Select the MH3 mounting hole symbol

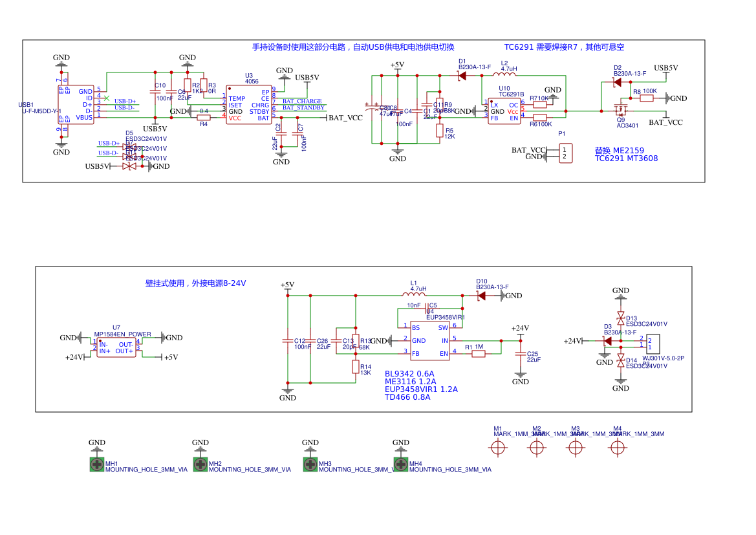click(310, 464)
